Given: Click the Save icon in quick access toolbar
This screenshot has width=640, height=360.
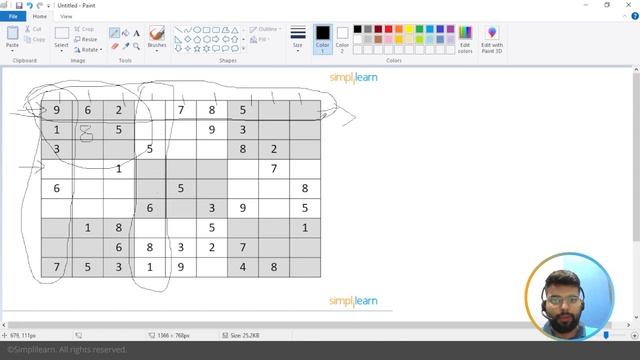Looking at the screenshot, I should pyautogui.click(x=19, y=5).
